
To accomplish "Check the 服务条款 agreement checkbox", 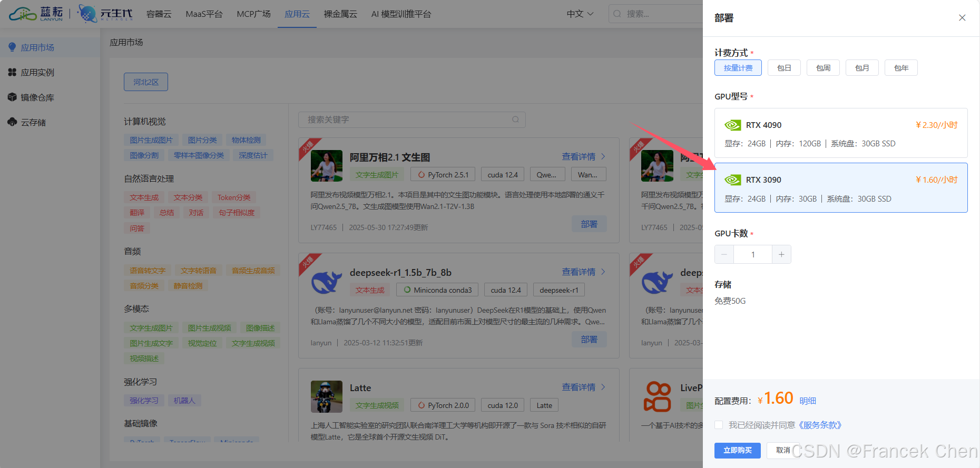I will 719,425.
